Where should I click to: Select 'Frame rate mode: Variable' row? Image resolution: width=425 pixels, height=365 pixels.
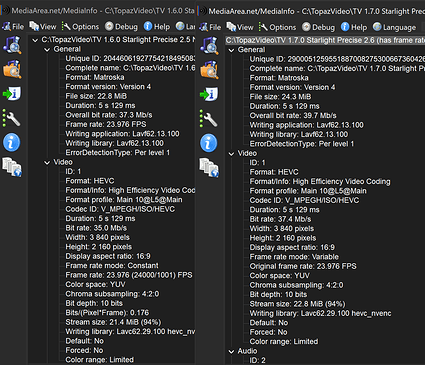click(294, 257)
